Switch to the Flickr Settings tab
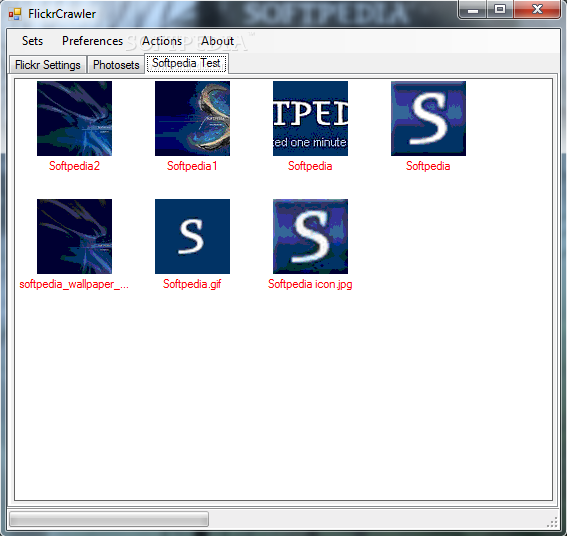567x536 pixels. coord(47,65)
